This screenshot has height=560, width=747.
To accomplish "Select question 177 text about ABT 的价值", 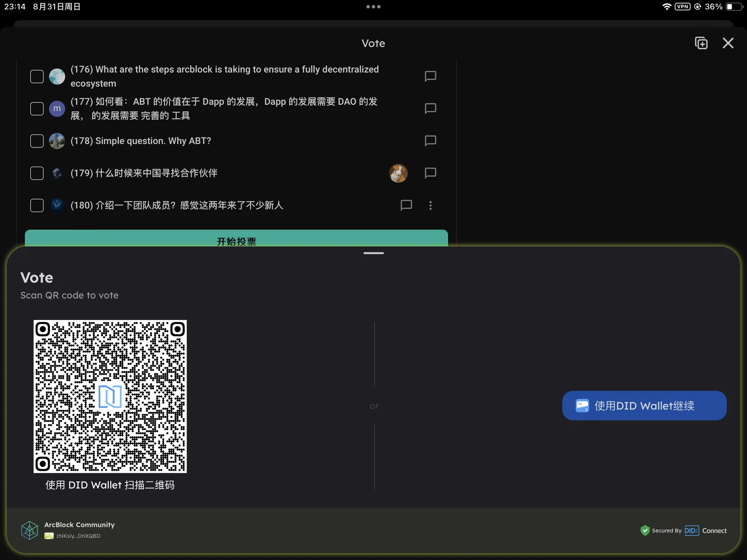I will (224, 109).
